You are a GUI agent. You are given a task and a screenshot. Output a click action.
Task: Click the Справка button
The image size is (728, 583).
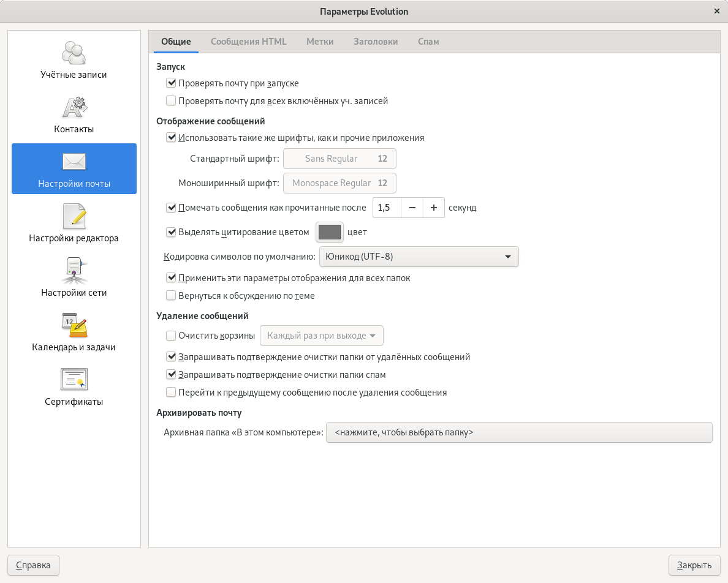[33, 565]
